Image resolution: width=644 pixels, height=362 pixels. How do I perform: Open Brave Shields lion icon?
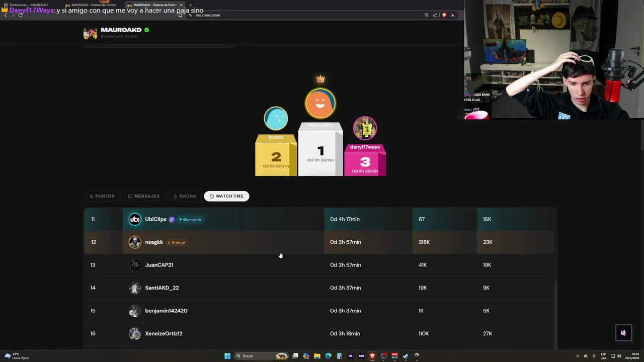[x=444, y=15]
